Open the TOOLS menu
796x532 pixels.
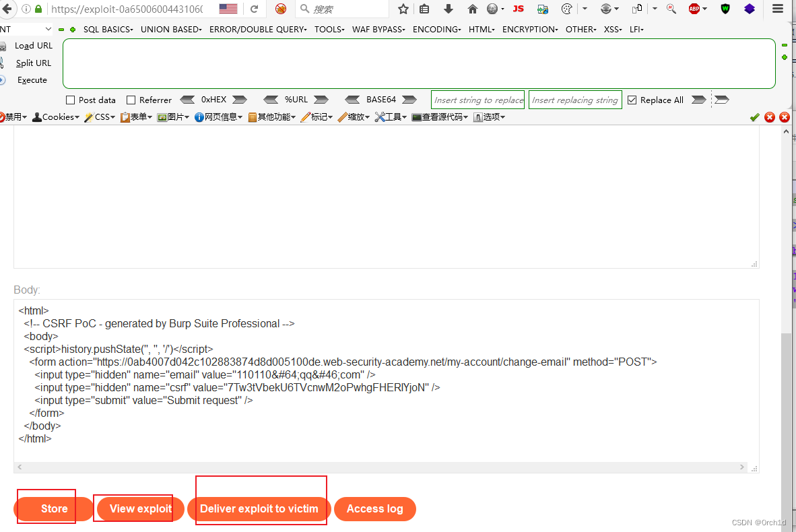329,30
